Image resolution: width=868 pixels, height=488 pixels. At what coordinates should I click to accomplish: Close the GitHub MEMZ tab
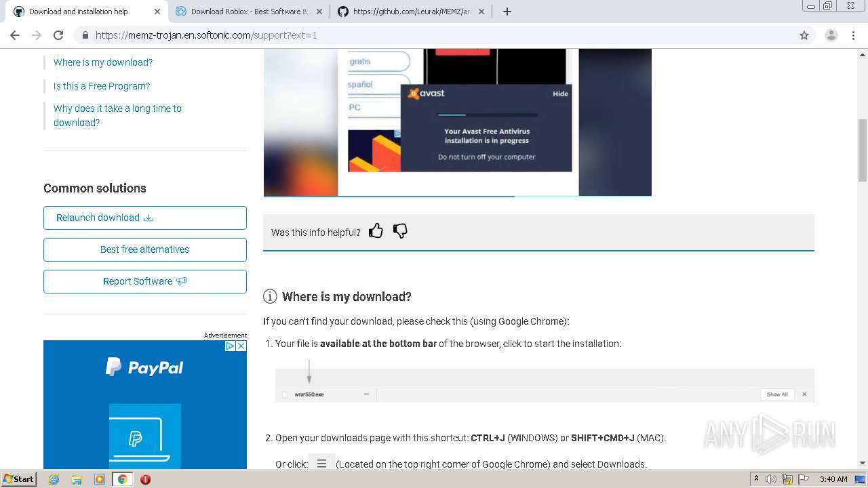pyautogui.click(x=481, y=12)
